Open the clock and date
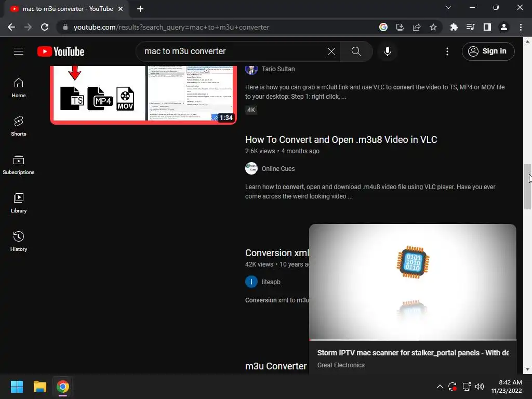The image size is (532, 399). tap(507, 387)
